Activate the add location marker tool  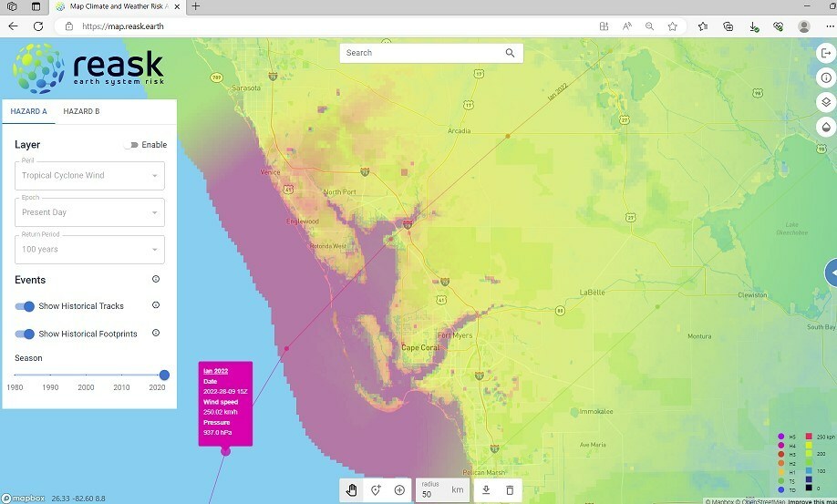[376, 490]
